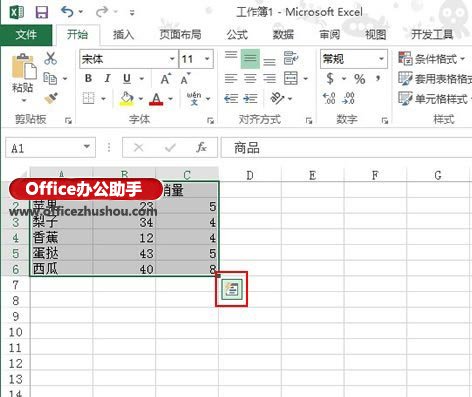Open fill color dropdown arrow
The height and width of the screenshot is (397, 472).
click(141, 99)
